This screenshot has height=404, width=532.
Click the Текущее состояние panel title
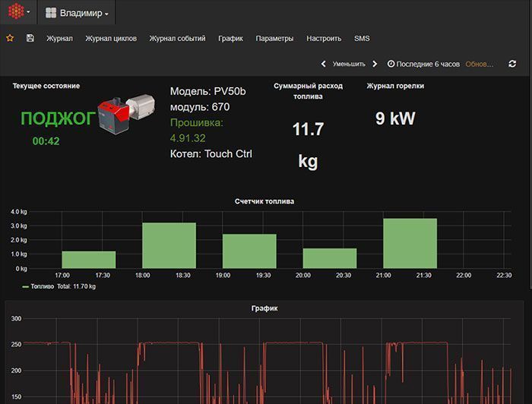[46, 86]
